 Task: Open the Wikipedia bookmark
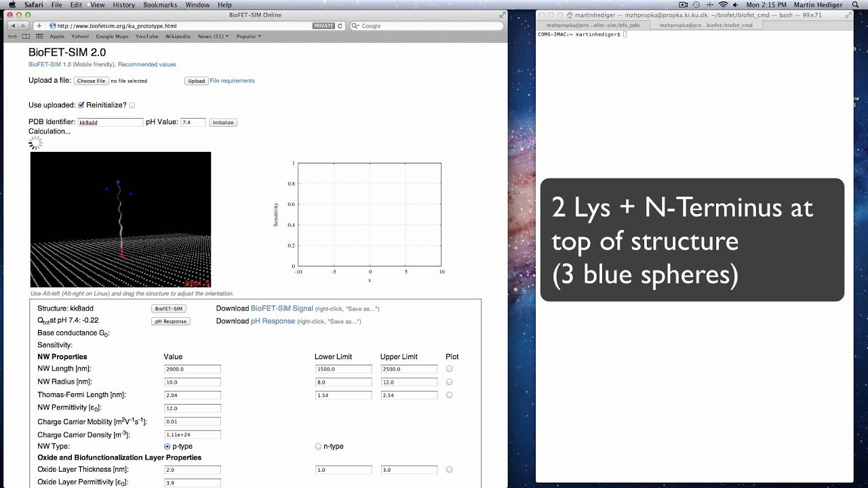[178, 37]
